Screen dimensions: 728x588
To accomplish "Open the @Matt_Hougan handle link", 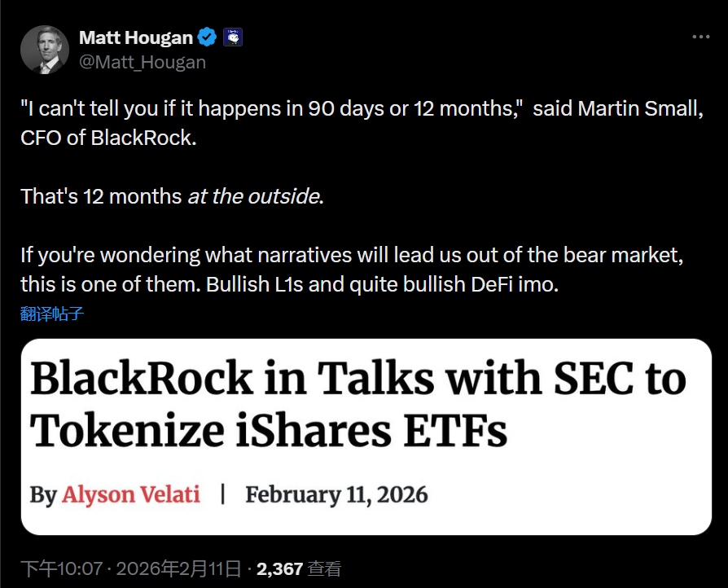I will click(x=143, y=62).
